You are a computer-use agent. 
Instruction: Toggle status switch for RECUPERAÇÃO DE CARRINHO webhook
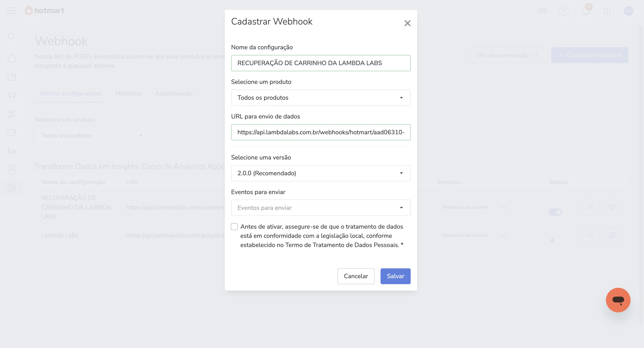[556, 212]
